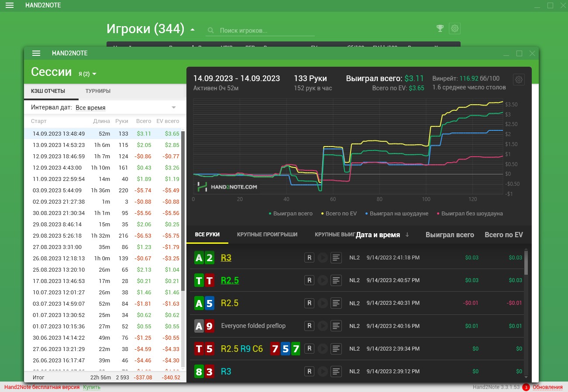568x392 pixels.
Task: Open hand history text for A2 hand
Action: (x=336, y=258)
